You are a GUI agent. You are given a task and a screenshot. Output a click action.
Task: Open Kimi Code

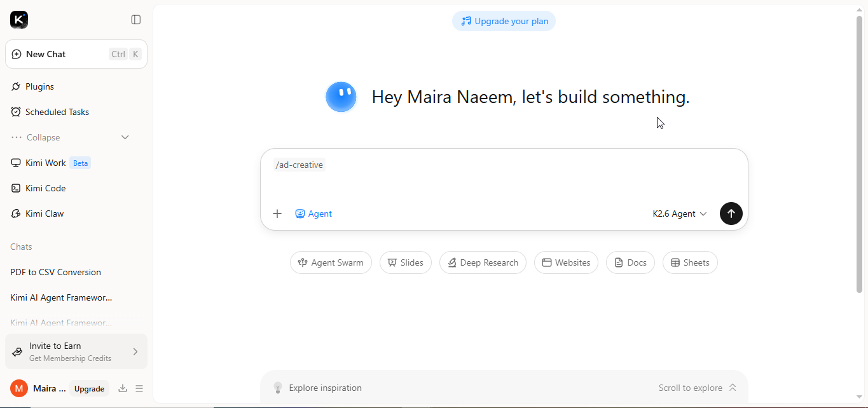point(76,188)
